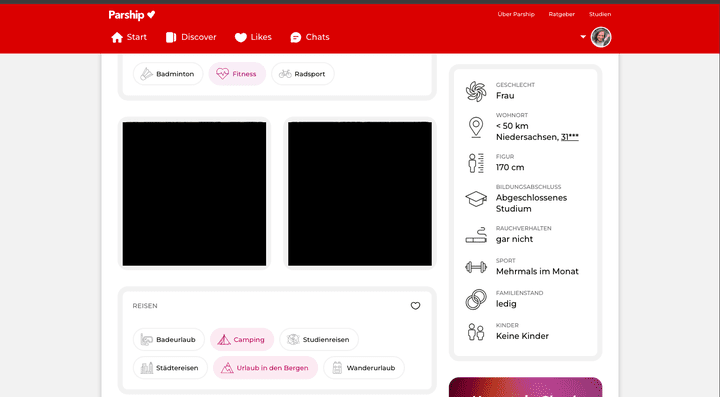Toggle the Badminton interest chip
The image size is (720, 397).
pos(168,74)
